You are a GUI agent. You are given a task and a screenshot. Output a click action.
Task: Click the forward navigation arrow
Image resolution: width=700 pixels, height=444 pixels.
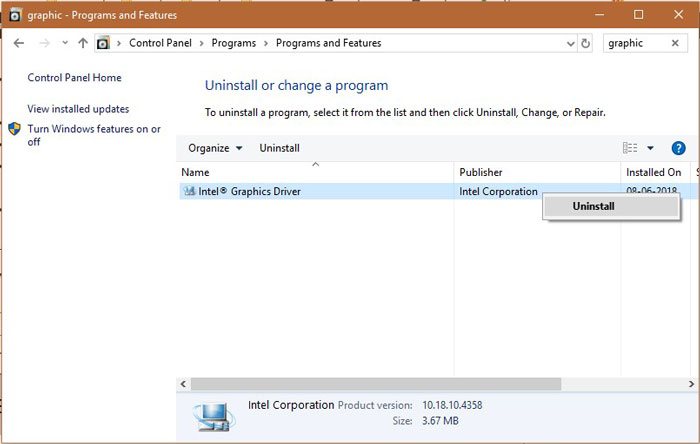click(x=44, y=43)
